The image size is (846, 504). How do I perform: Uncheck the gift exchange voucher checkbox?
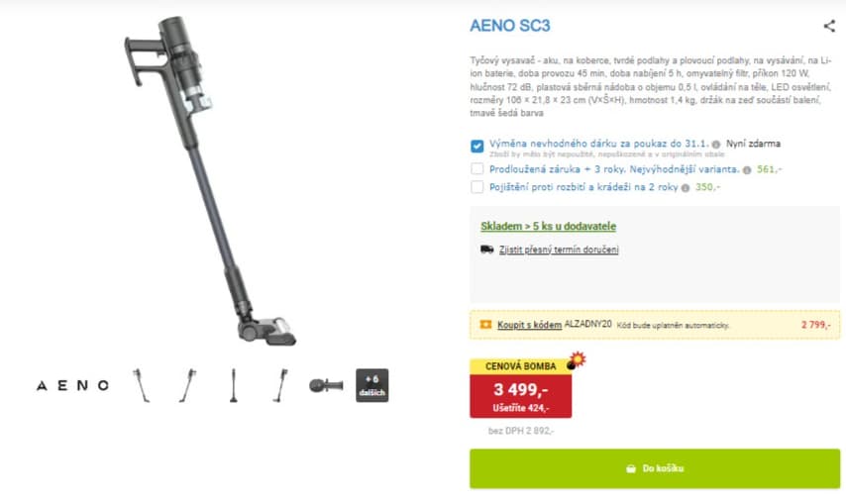pyautogui.click(x=476, y=147)
